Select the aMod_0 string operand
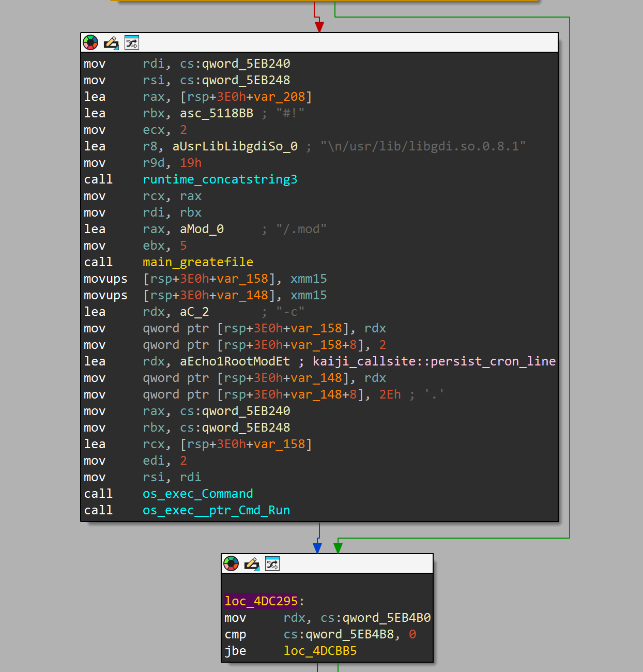This screenshot has height=672, width=643. 201,229
